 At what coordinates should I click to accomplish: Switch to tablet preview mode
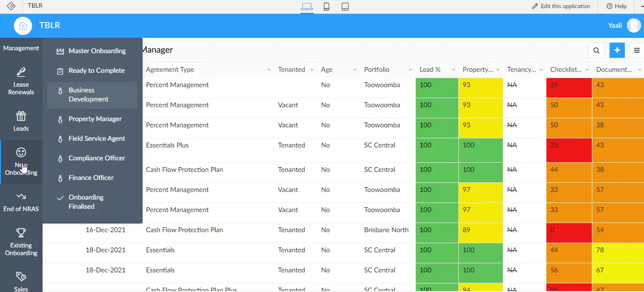click(x=345, y=7)
